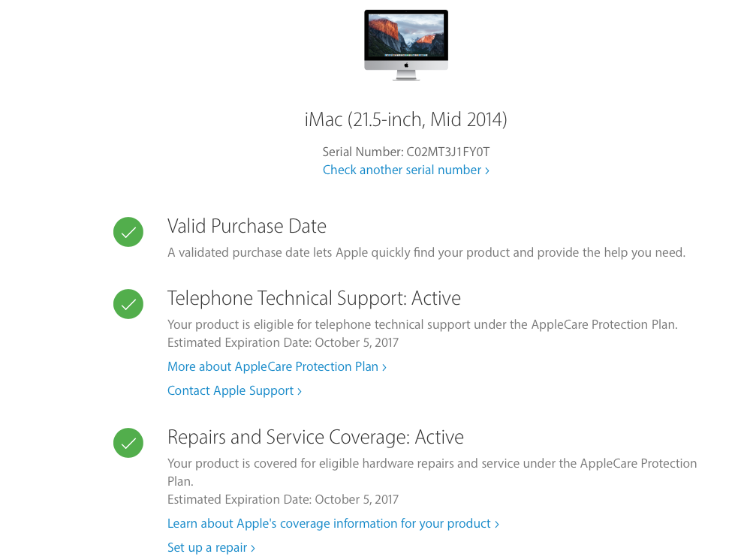Image resolution: width=735 pixels, height=560 pixels.
Task: Click the green checkmark beside Telephone Technical Support
Action: click(x=128, y=304)
